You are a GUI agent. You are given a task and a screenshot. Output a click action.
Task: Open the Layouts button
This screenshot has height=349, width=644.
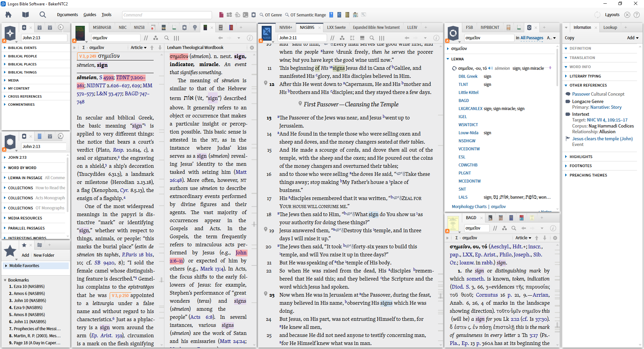click(612, 15)
